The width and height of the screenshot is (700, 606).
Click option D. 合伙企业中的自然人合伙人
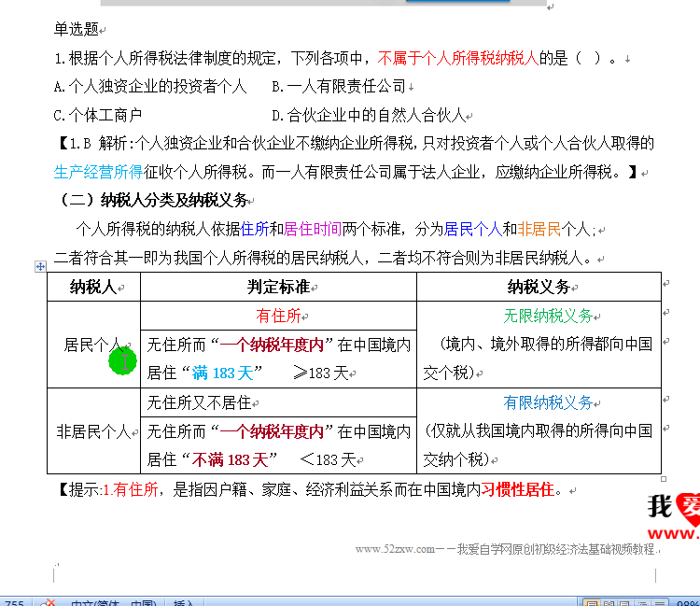(x=369, y=115)
